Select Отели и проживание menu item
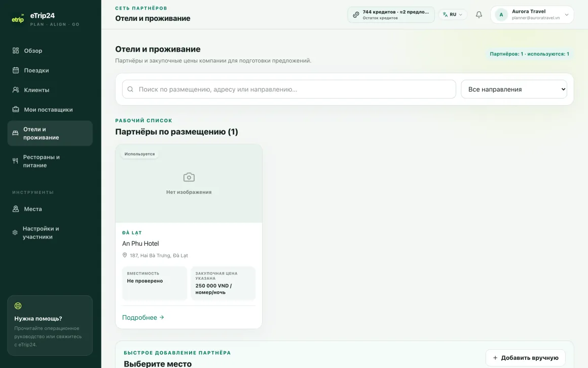The image size is (588, 368). [x=50, y=133]
